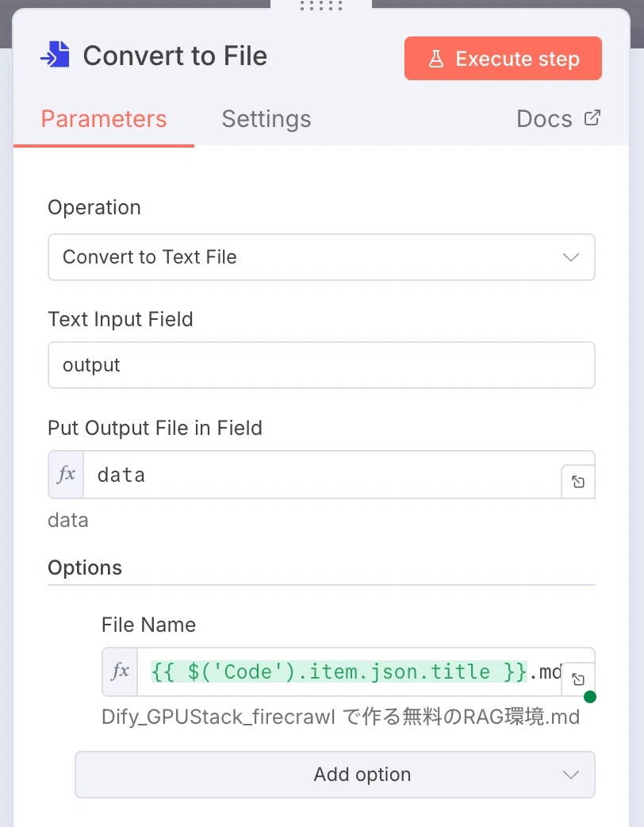
Task: Click the chevron in Convert to Text File selector
Action: [571, 257]
